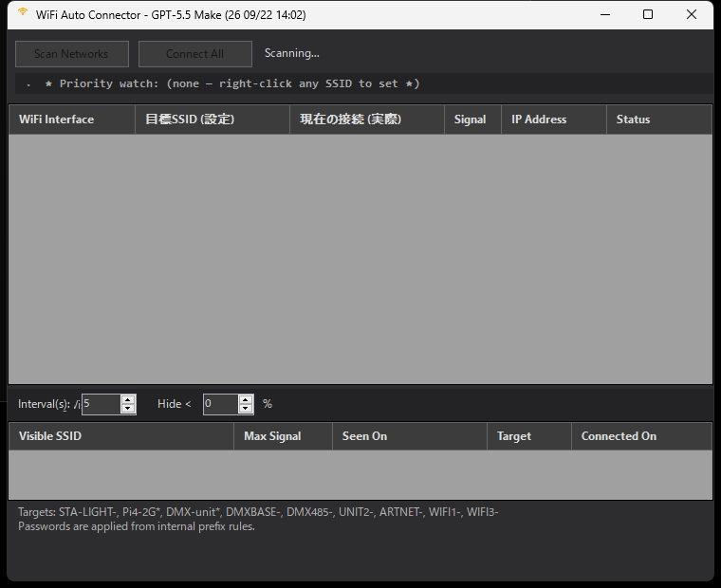Click the IP Address column header
This screenshot has height=588, width=721.
pyautogui.click(x=554, y=119)
